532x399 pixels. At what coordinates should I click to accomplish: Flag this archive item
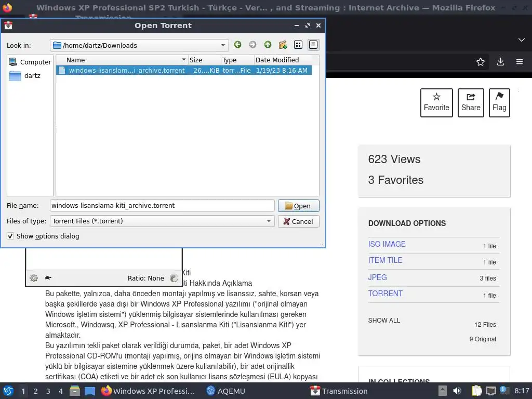pyautogui.click(x=499, y=103)
